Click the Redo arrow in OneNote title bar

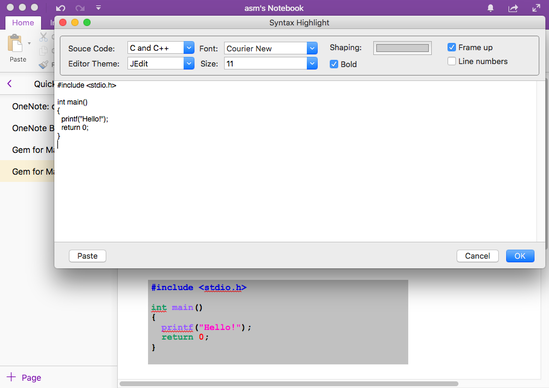80,8
